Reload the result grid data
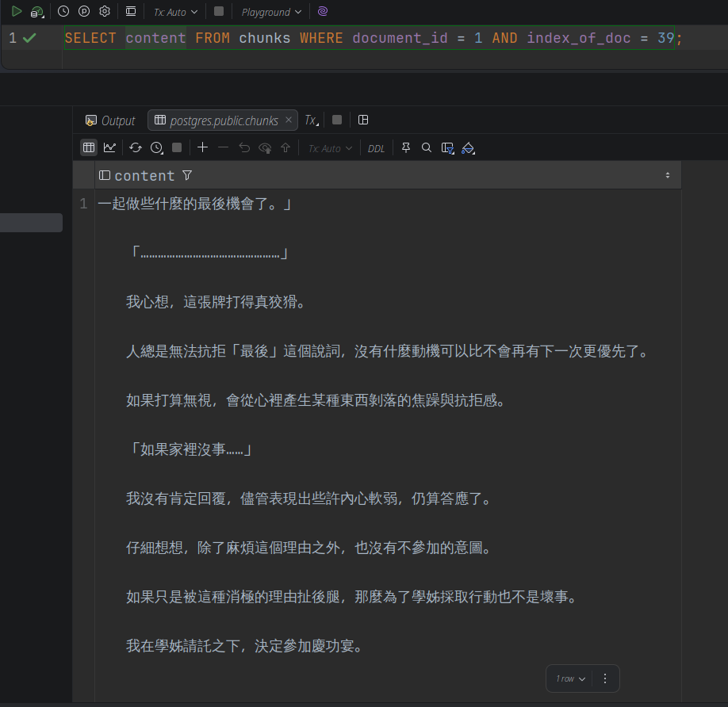Screen dimensions: 728x707 pyautogui.click(x=136, y=147)
